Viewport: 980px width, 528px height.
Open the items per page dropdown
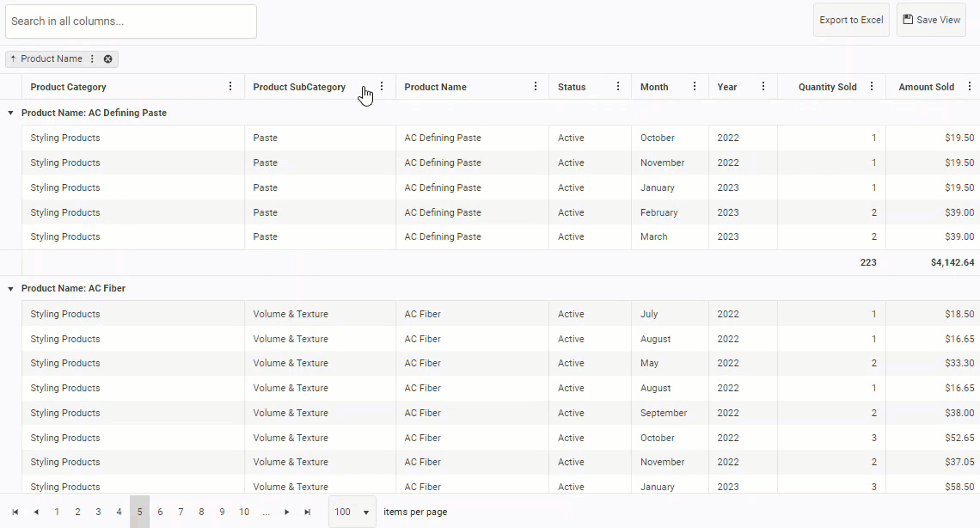click(x=352, y=512)
